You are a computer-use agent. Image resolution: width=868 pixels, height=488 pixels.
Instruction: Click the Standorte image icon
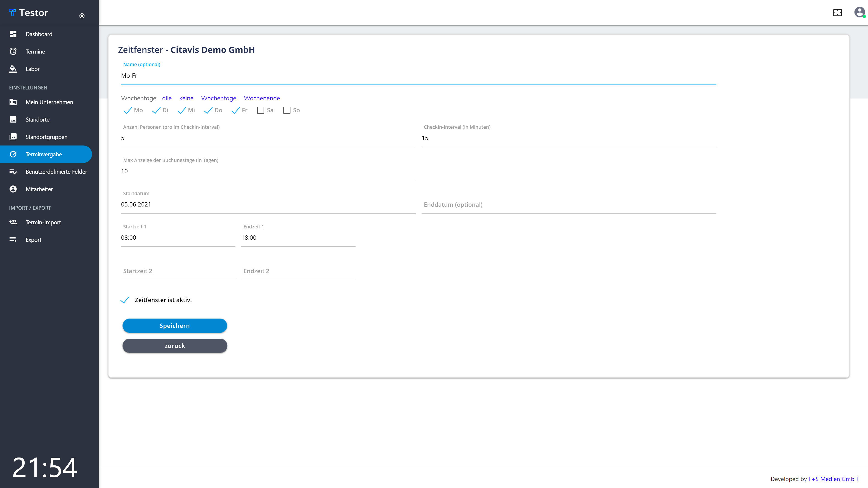(13, 120)
